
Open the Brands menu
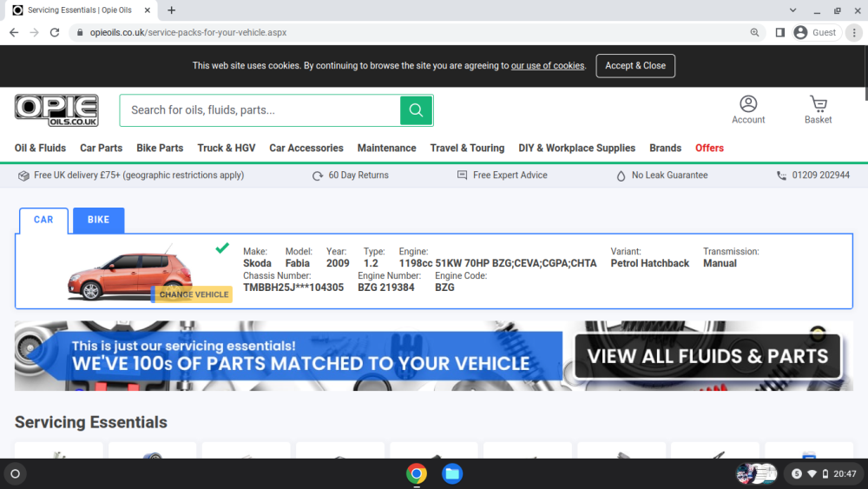(665, 148)
